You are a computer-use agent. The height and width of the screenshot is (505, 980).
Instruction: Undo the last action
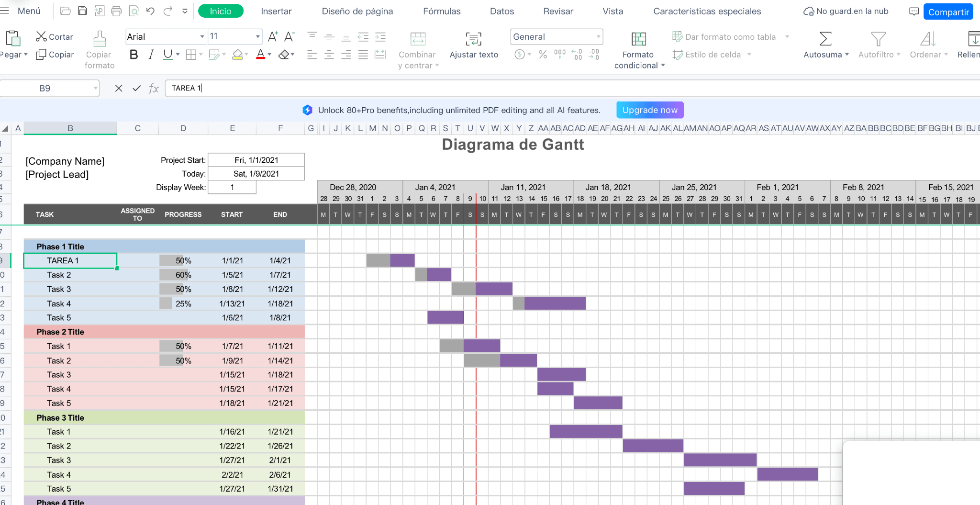coord(151,11)
